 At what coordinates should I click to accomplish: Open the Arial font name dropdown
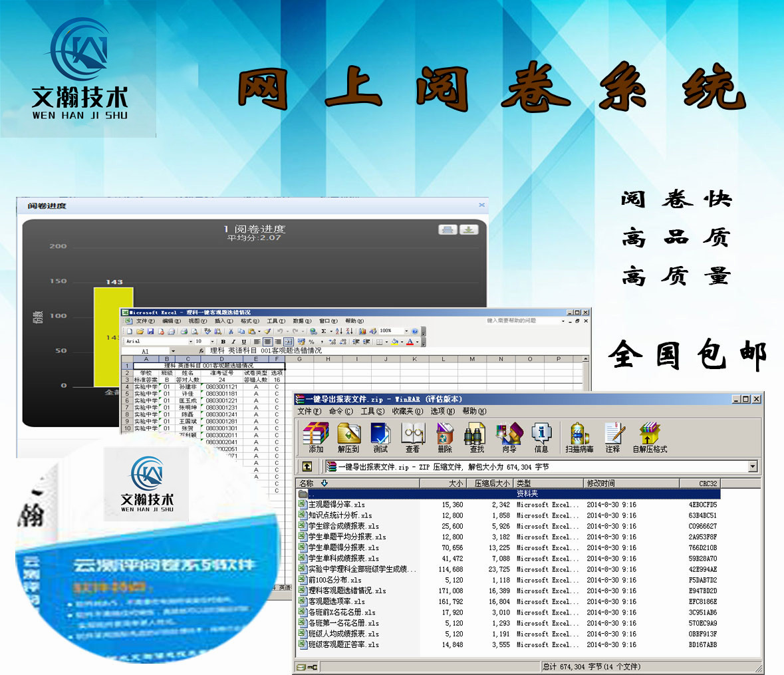click(191, 342)
